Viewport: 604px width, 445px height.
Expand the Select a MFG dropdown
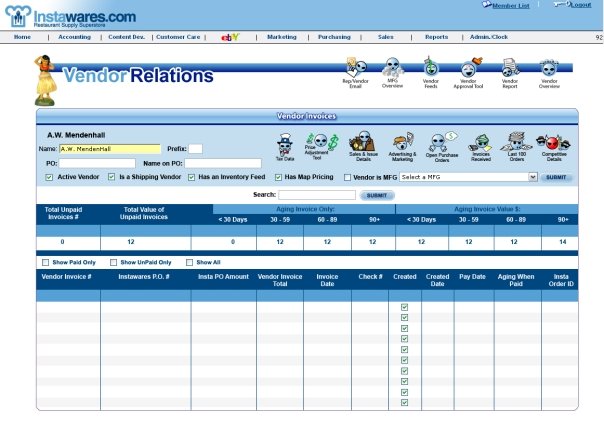pos(532,177)
